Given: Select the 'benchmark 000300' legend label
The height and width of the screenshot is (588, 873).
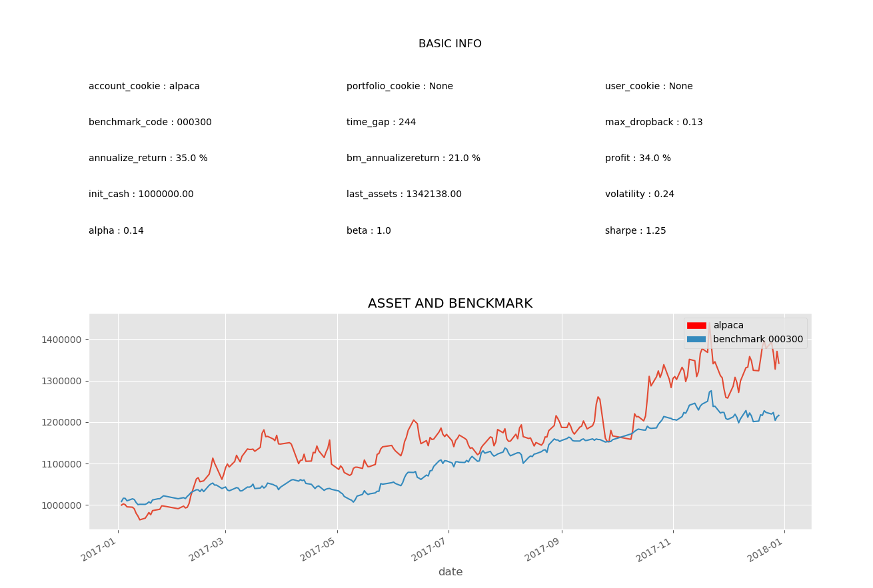Looking at the screenshot, I should 758,340.
